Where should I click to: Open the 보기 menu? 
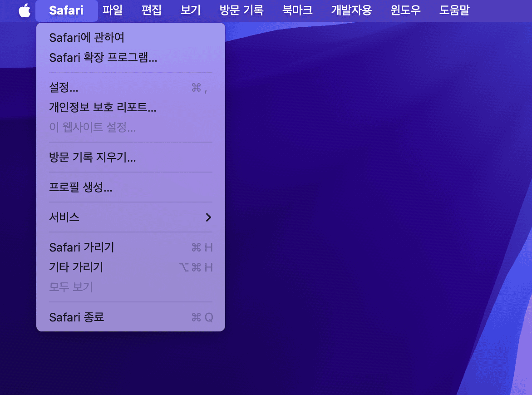190,10
